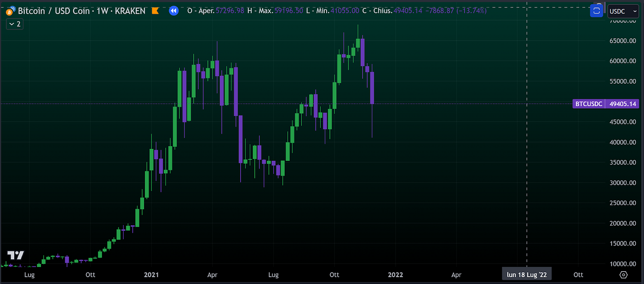Click "2021" on the time axis
Viewport: 644px width, 284px height.
(x=151, y=275)
